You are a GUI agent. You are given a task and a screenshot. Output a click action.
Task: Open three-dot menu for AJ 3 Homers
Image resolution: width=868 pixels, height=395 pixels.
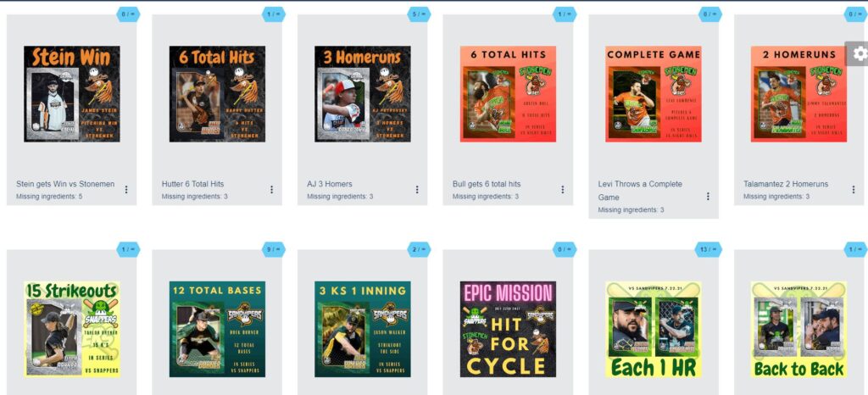[417, 189]
